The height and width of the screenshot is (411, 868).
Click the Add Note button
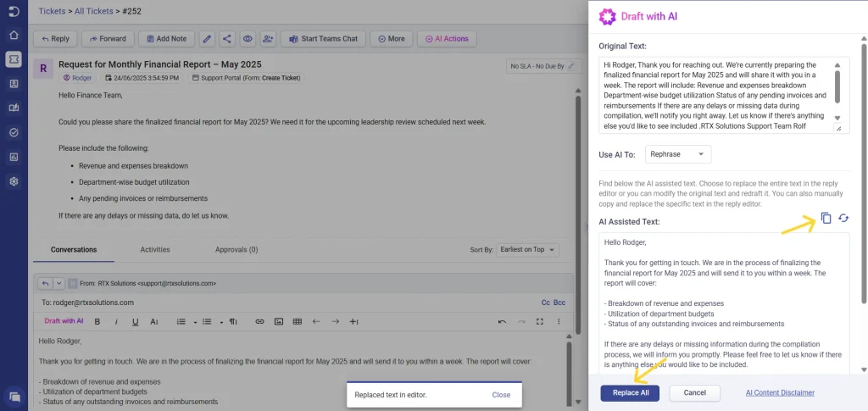[167, 39]
